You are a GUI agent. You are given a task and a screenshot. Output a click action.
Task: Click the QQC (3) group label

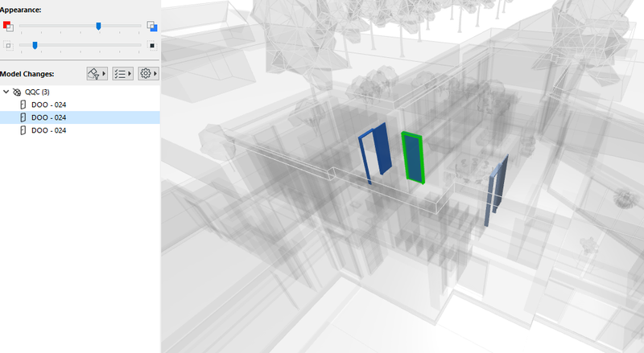37,92
